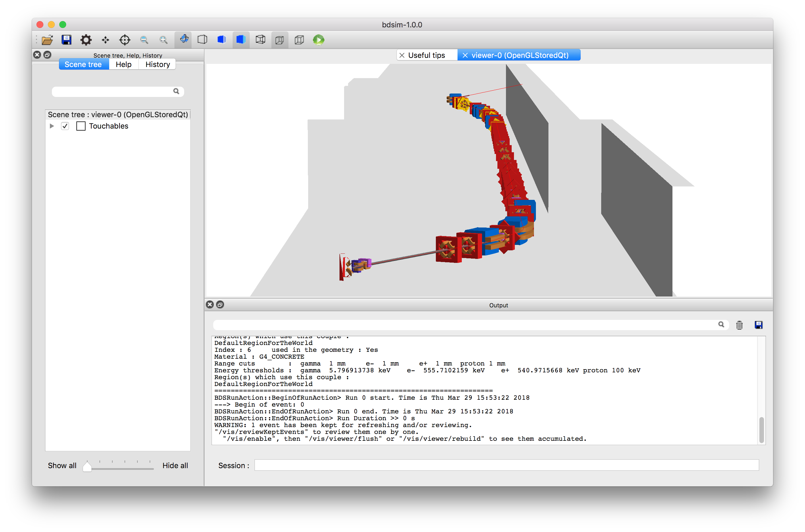Open the Useful tips tab

coord(426,55)
